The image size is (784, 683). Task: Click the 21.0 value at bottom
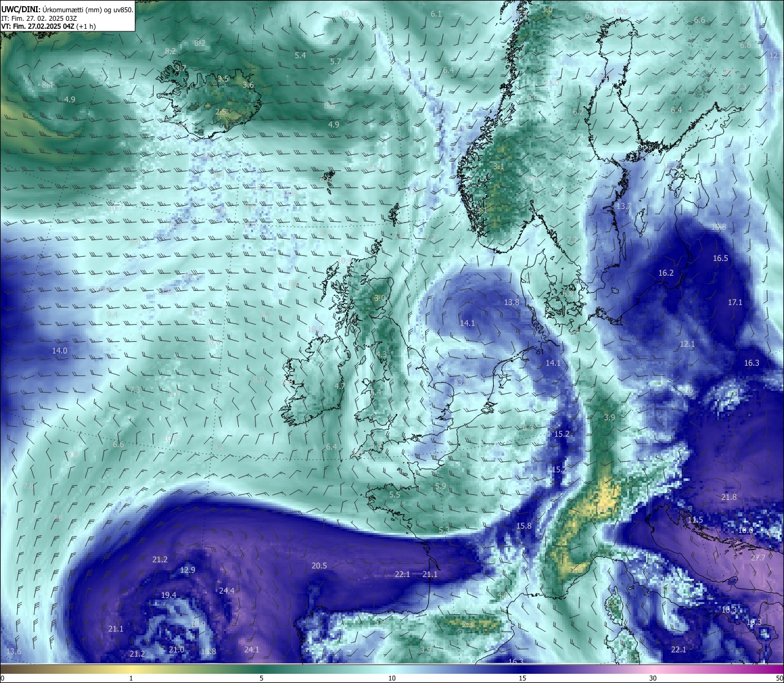[x=176, y=649]
